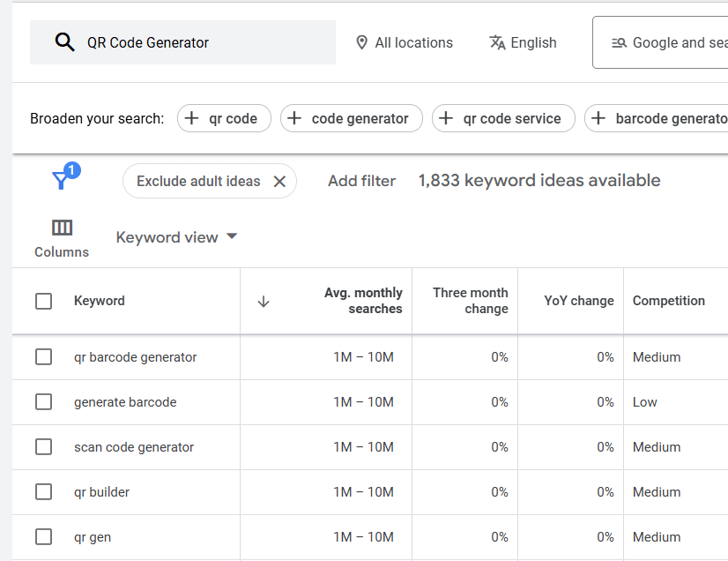
Task: Click keyword 'qr builder'
Action: point(101,492)
